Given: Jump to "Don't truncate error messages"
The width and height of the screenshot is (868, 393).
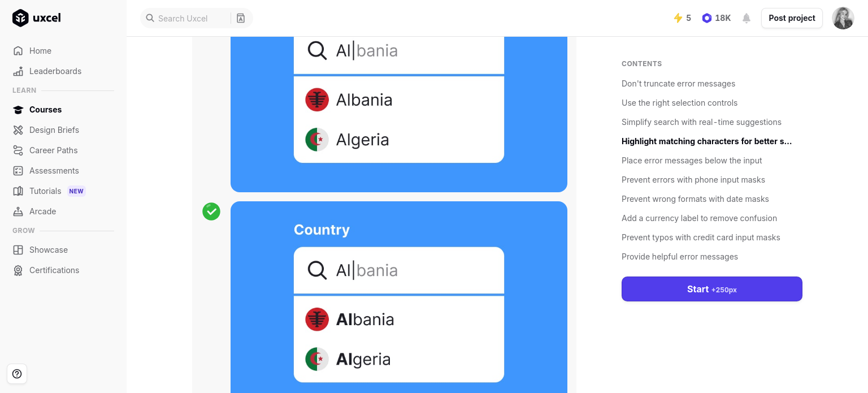Looking at the screenshot, I should [678, 84].
